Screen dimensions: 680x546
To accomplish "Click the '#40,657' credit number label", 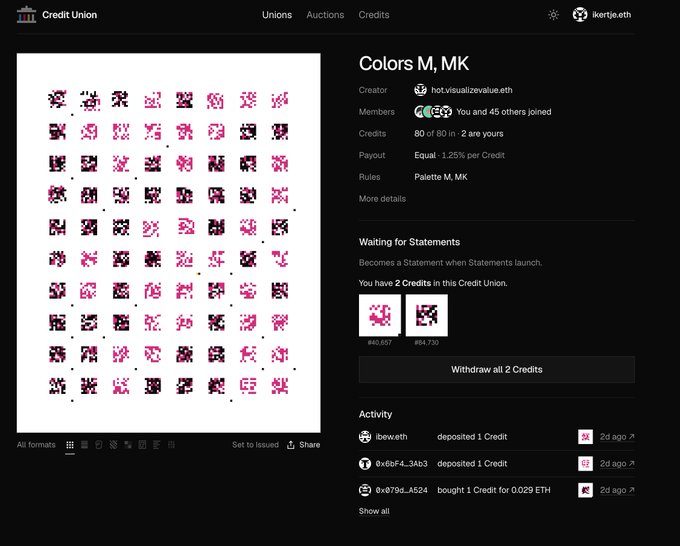I will click(379, 343).
